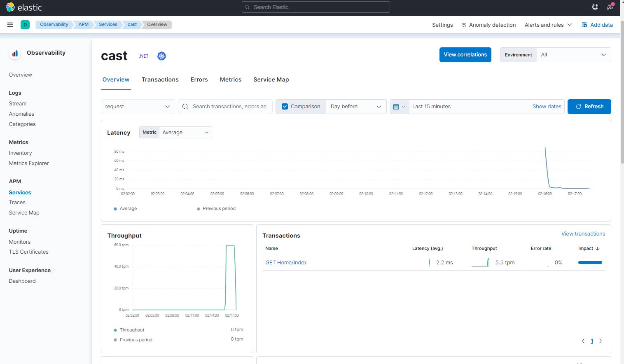Click the Search Elastic field
This screenshot has width=624, height=364.
click(316, 7)
